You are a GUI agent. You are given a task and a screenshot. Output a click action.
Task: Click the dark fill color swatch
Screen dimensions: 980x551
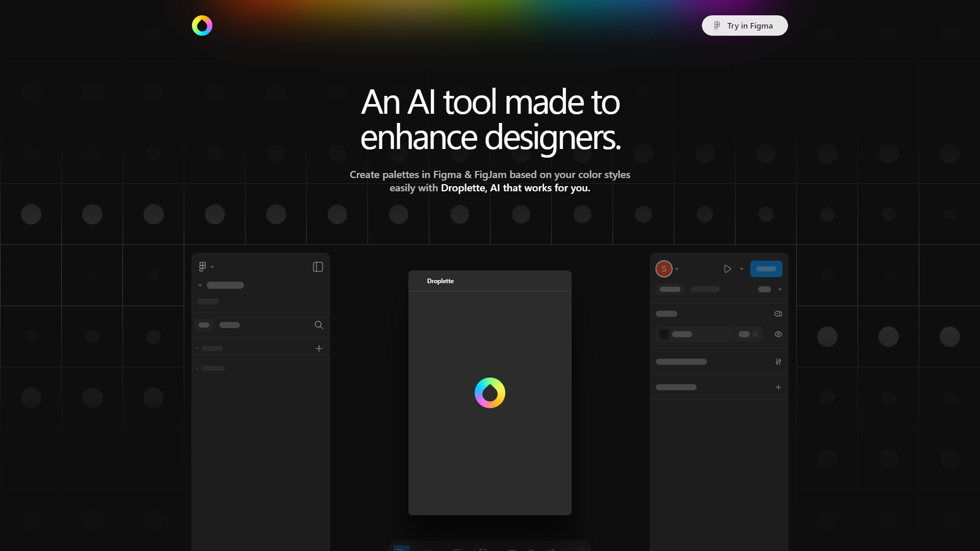(664, 334)
